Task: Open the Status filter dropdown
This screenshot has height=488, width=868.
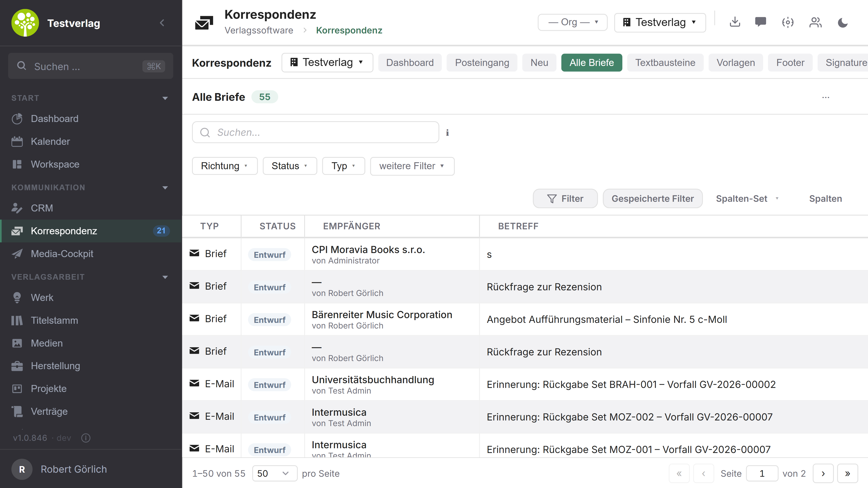Action: click(x=290, y=166)
